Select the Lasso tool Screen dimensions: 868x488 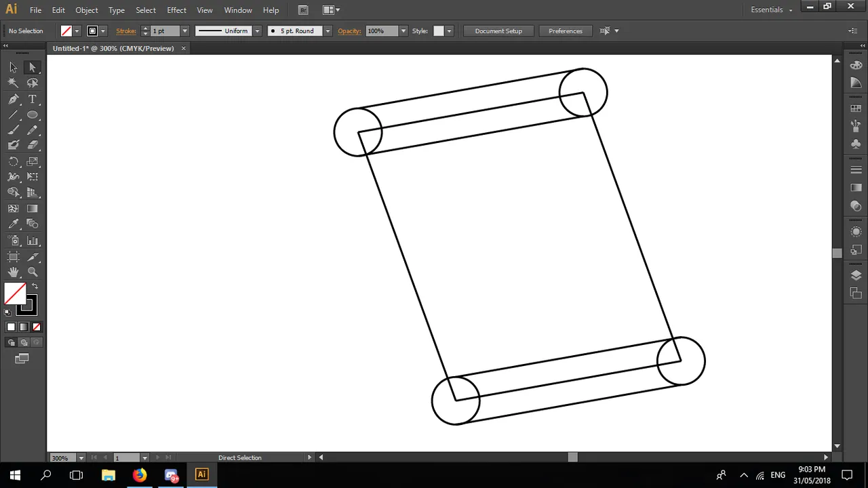tap(32, 83)
